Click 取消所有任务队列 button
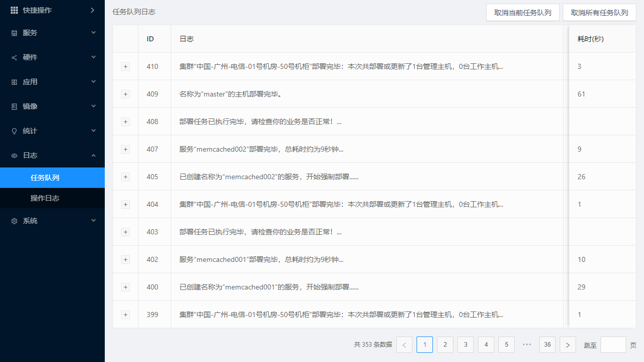 click(599, 13)
